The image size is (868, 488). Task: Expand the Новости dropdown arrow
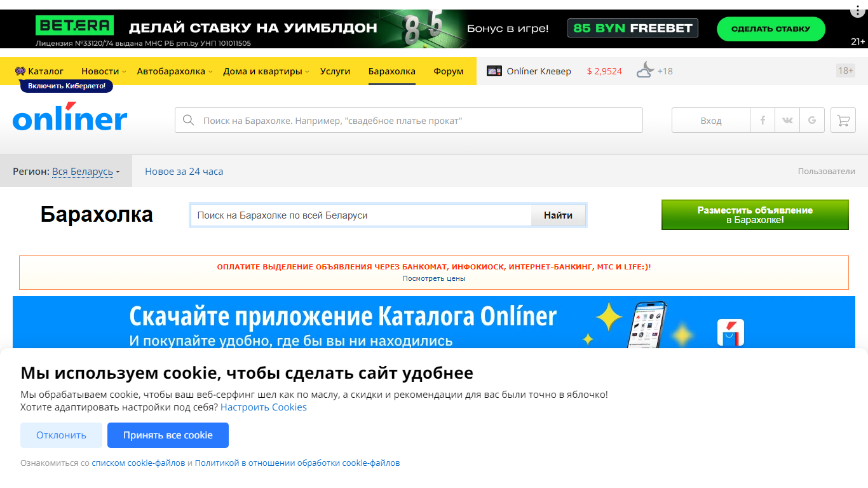pos(125,72)
